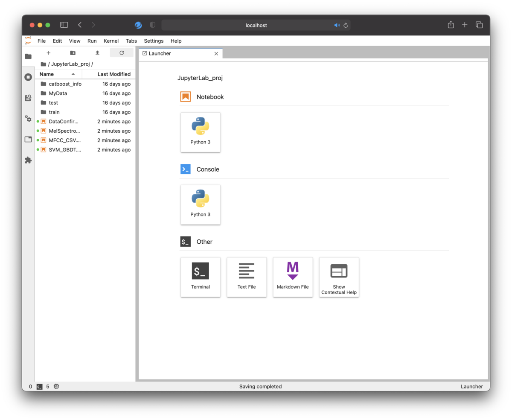Viewport: 512px width, 420px height.
Task: Click the New Launcher plus button
Action: pyautogui.click(x=48, y=53)
